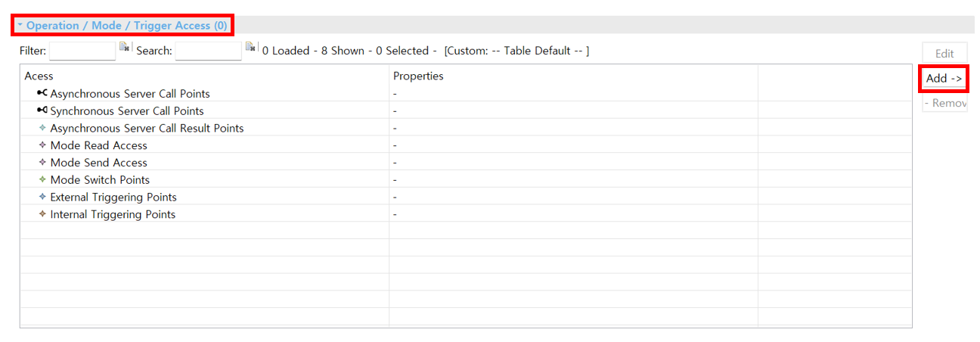Viewport: 980px width, 342px height.
Task: Click the Mode Switch Points row icon
Action: tap(42, 179)
